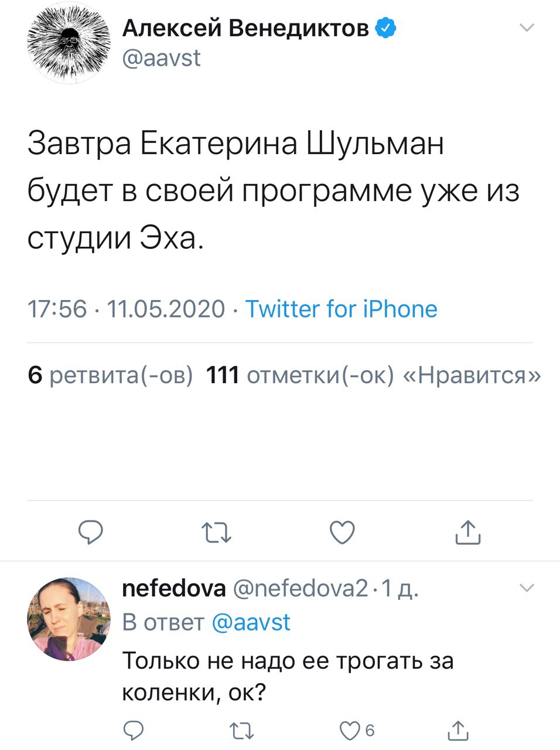560x750 pixels.
Task: Open Алексей Венедиктов profile picture
Action: point(69,43)
